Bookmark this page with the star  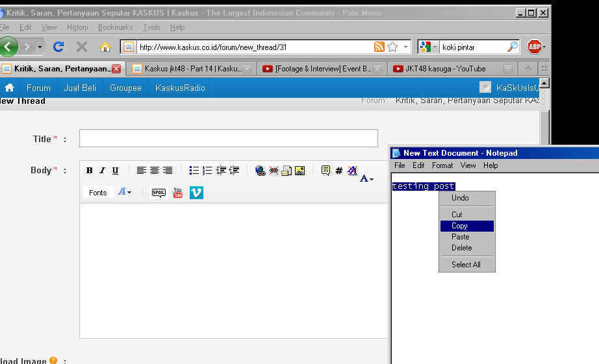392,47
